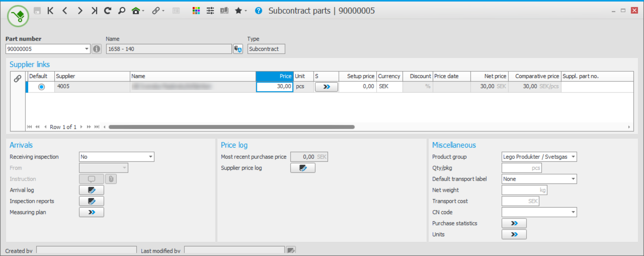This screenshot has height=256, width=644.
Task: Open the Units arrow button
Action: [514, 234]
